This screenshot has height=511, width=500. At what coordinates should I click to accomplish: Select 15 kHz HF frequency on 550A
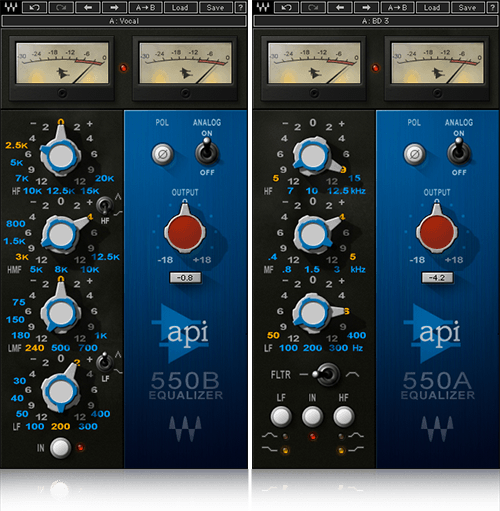[355, 178]
